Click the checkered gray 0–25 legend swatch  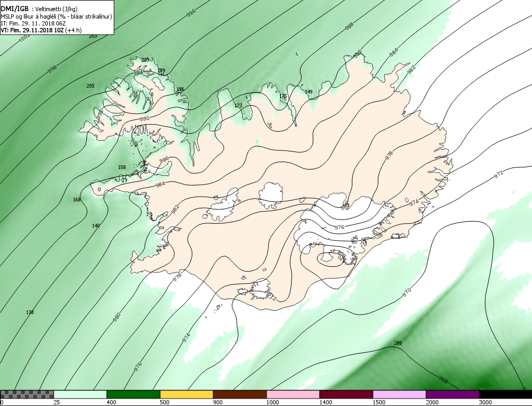[x=27, y=394]
